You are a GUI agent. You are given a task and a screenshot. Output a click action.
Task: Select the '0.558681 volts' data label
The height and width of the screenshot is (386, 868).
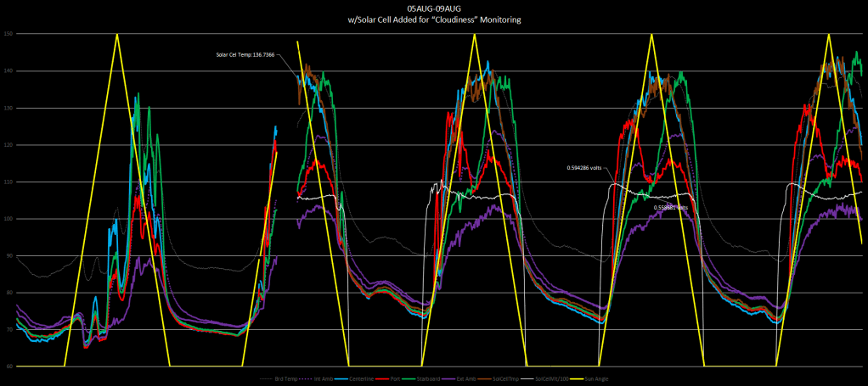click(669, 207)
